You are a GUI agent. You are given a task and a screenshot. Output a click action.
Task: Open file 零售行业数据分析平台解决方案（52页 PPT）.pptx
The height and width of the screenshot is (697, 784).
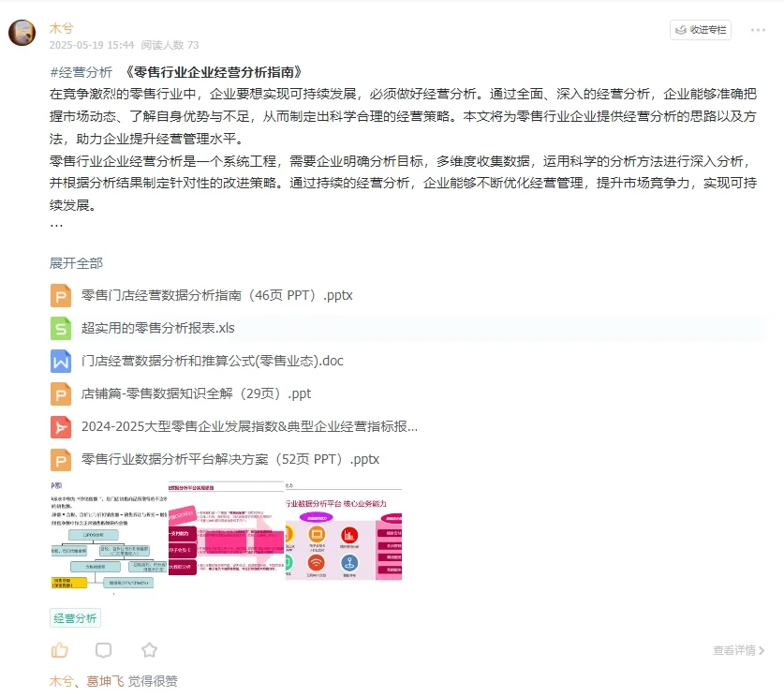230,459
